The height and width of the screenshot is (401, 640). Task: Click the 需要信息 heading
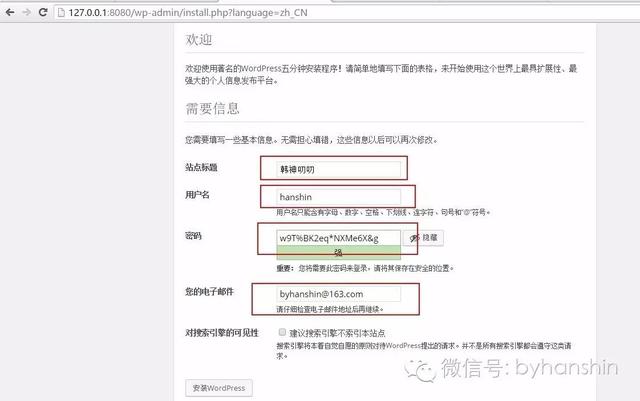[212, 109]
